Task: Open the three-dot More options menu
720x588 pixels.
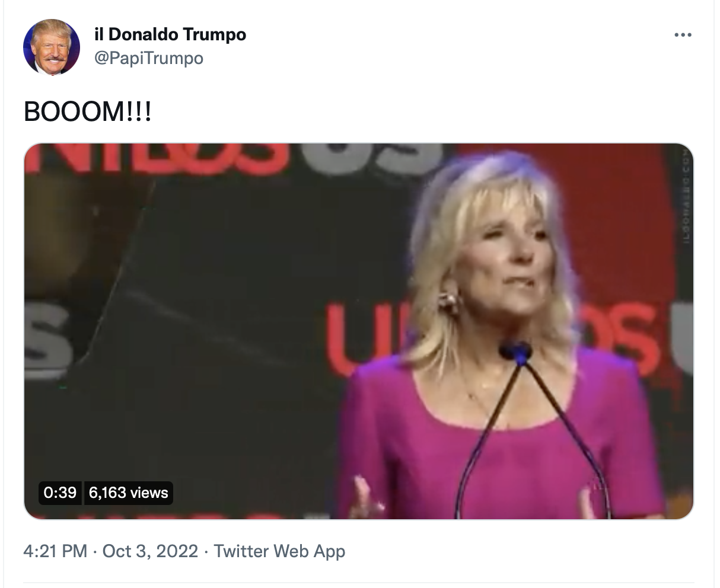Action: 683,35
